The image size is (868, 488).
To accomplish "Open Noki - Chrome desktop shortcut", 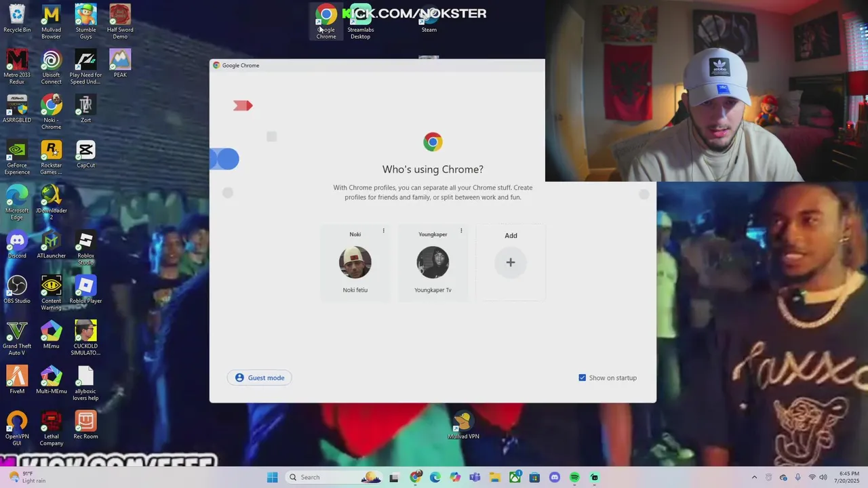I will (51, 113).
